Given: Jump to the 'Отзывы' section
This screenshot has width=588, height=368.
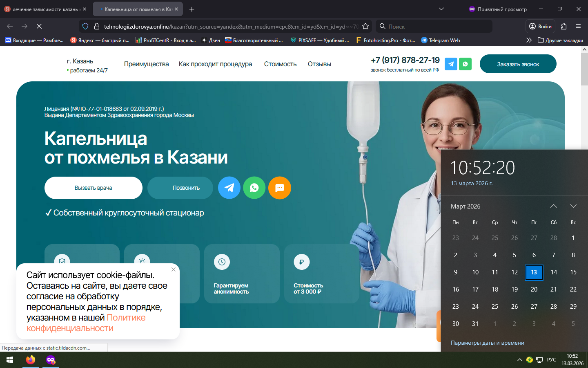Looking at the screenshot, I should click(319, 64).
